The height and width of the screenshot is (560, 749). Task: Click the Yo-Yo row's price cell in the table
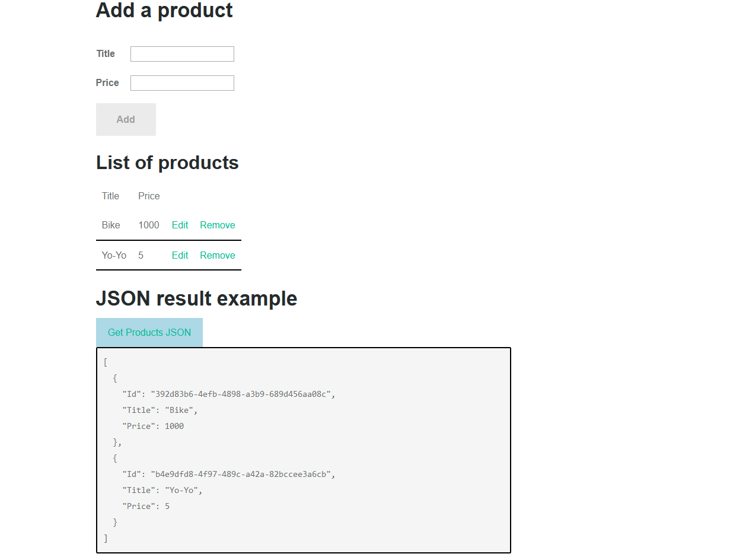141,256
